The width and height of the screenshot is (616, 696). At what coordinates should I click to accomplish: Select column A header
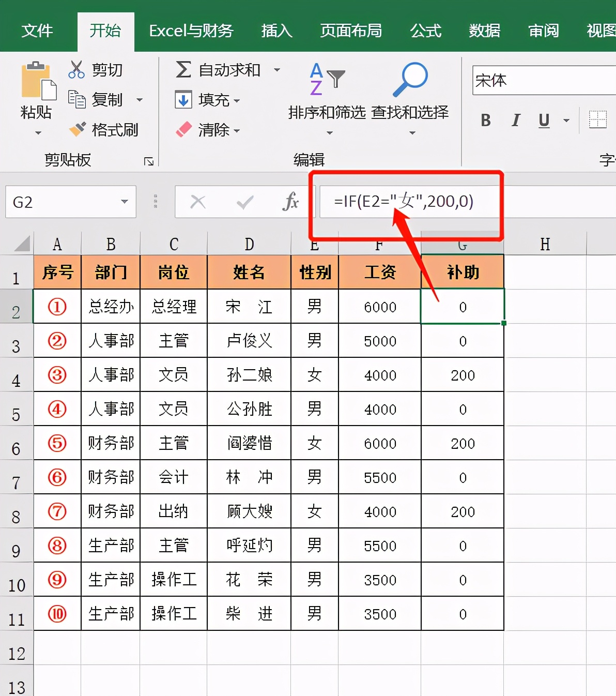coord(57,244)
